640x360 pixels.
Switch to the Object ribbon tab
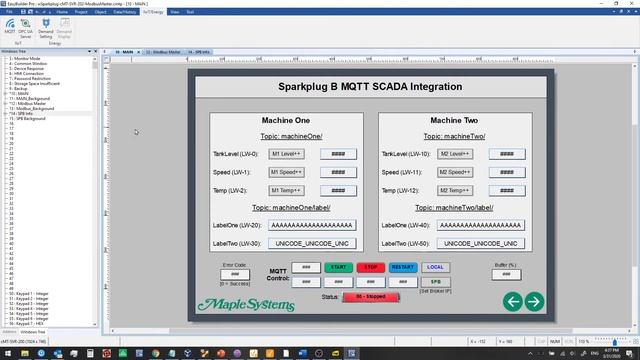(100, 12)
